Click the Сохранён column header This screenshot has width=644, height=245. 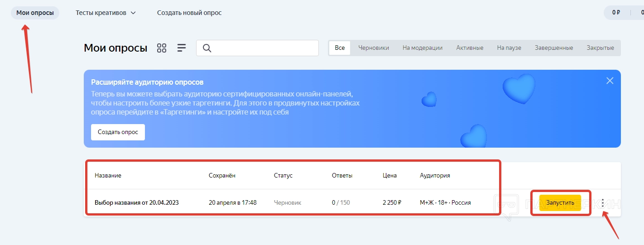222,175
